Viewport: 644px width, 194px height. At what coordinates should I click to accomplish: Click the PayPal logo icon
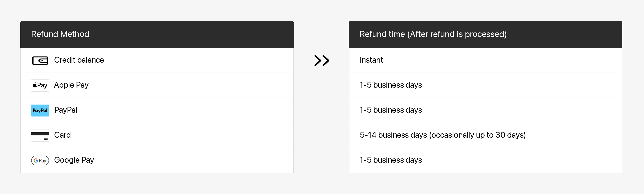point(40,110)
